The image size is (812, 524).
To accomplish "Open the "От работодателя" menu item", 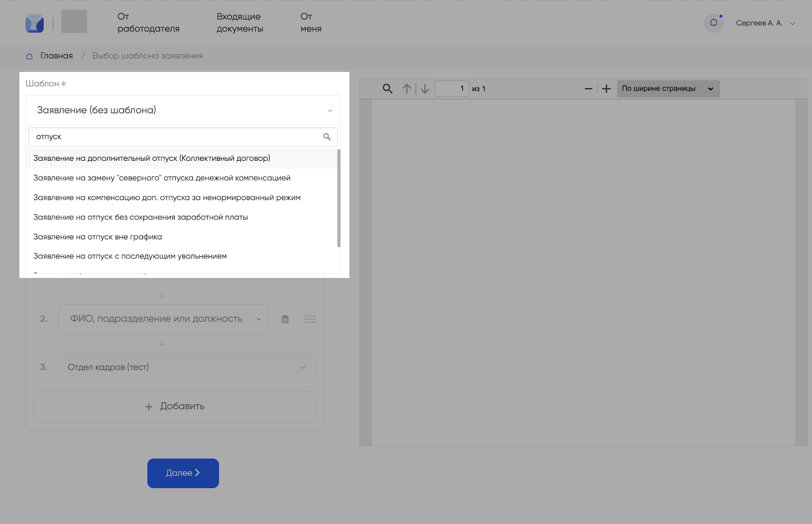I will (148, 23).
